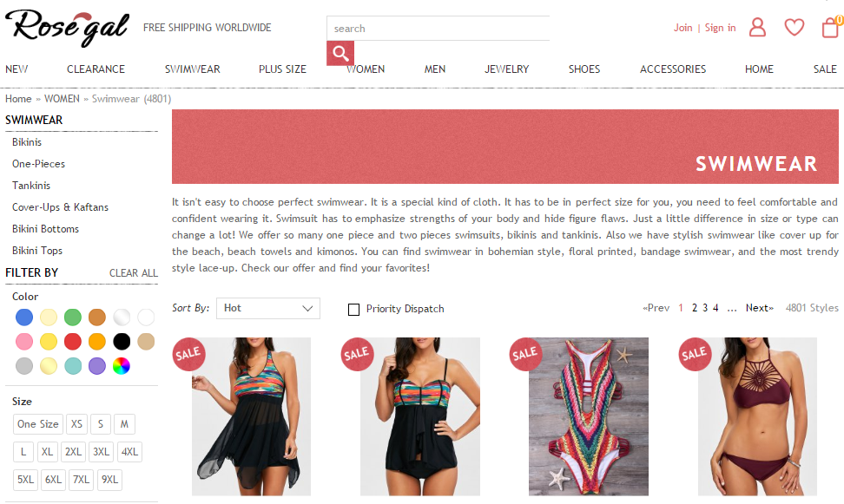Choose the black color swatch
The image size is (844, 504).
(x=122, y=342)
